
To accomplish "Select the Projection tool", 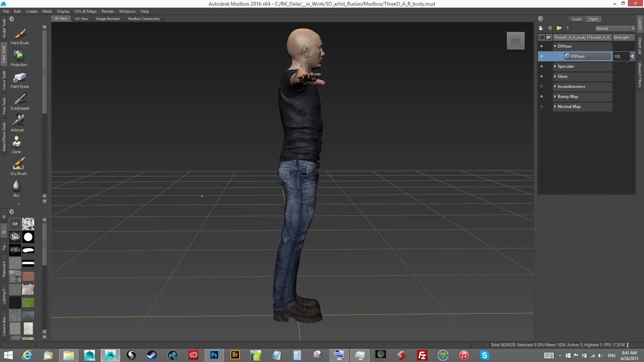I will (x=19, y=58).
